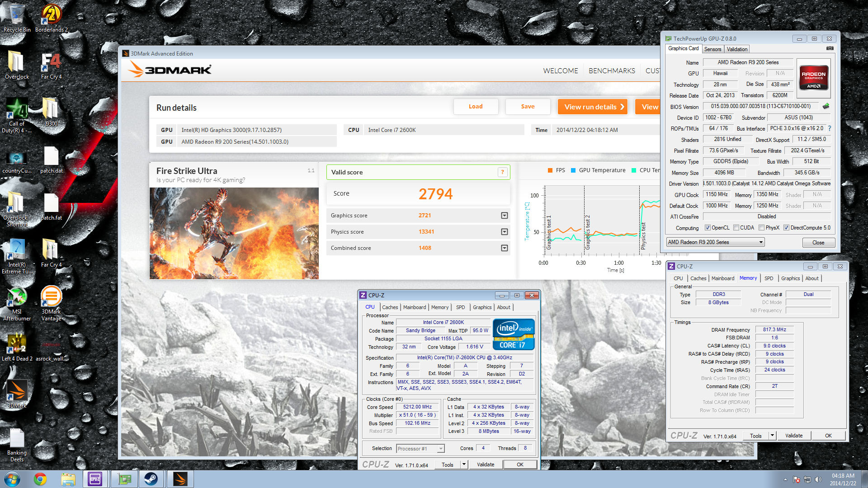
Task: Go to 3DMark BENCHMARKS section
Action: pos(612,71)
